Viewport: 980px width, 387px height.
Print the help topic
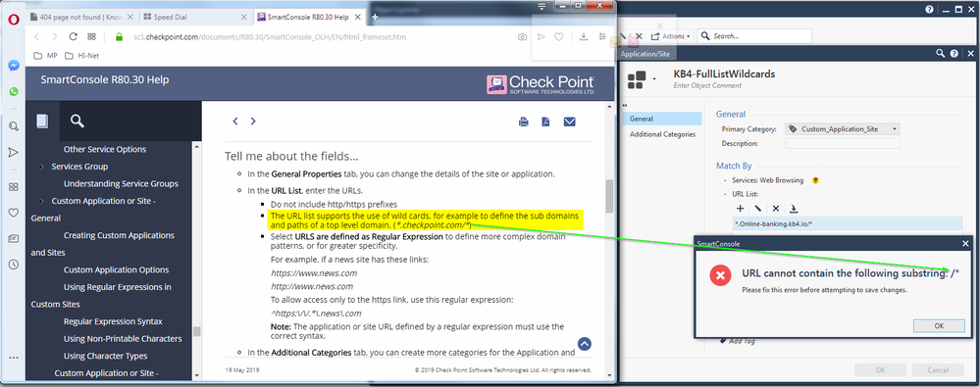tap(524, 121)
